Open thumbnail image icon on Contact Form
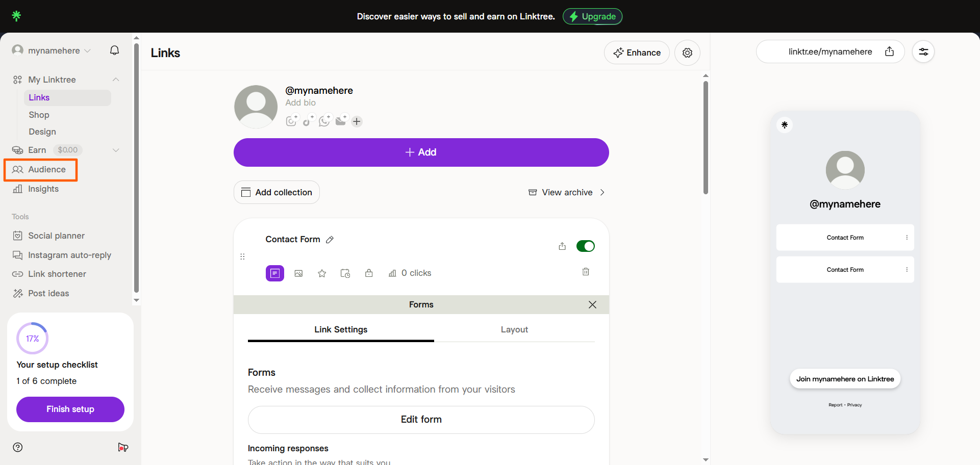The width and height of the screenshot is (980, 465). (298, 273)
